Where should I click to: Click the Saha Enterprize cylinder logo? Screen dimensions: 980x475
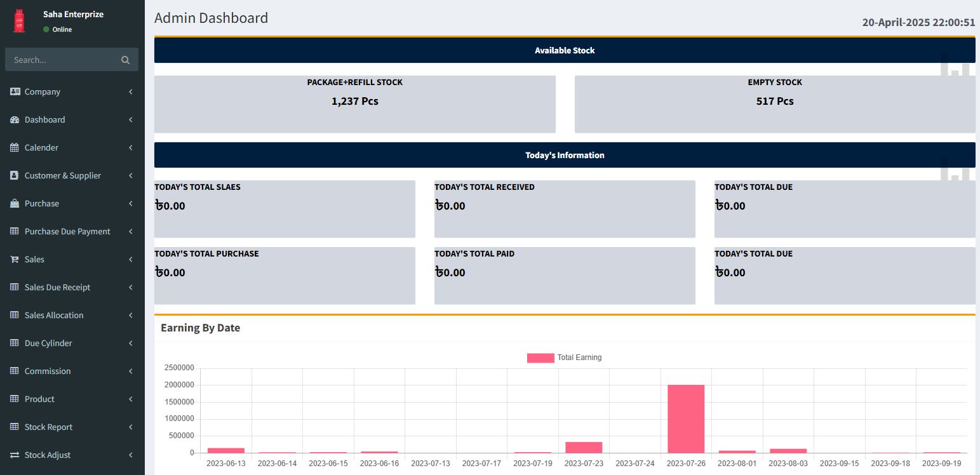[19, 21]
